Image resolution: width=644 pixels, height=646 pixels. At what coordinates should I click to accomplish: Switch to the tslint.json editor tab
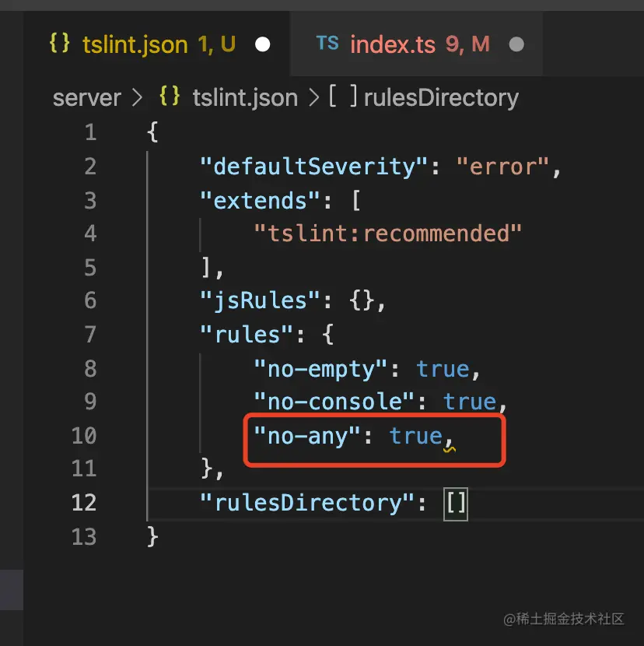click(156, 44)
